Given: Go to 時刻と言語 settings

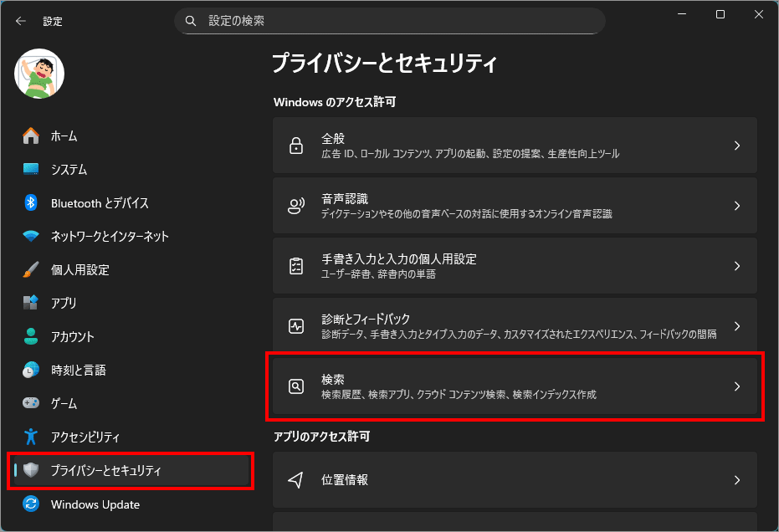Looking at the screenshot, I should (78, 370).
